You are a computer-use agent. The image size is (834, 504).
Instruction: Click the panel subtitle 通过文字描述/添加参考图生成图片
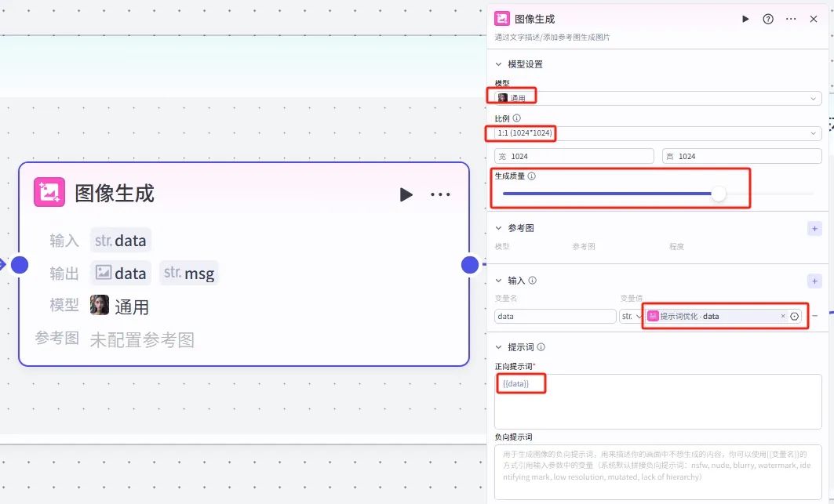coord(552,37)
